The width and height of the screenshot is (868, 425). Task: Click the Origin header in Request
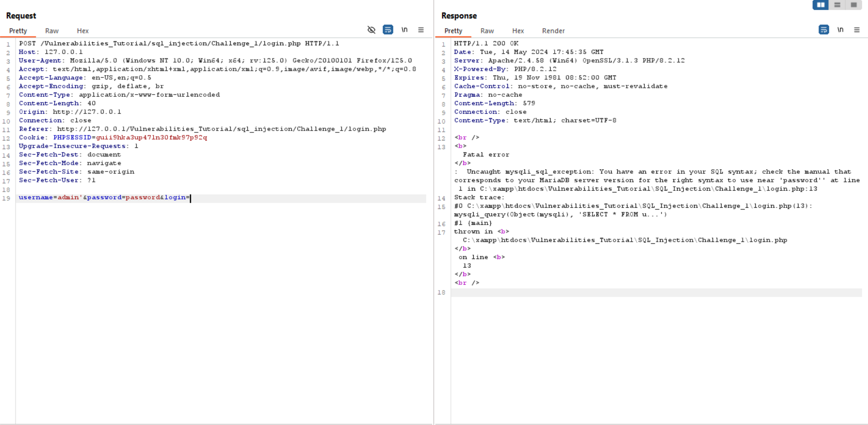[70, 112]
